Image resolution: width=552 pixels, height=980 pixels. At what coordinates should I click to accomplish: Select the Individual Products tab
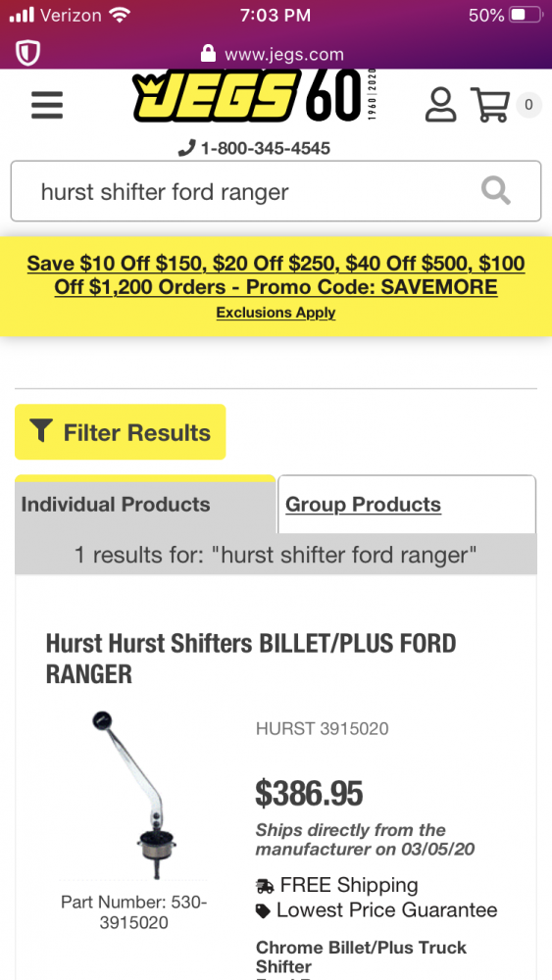pyautogui.click(x=145, y=505)
